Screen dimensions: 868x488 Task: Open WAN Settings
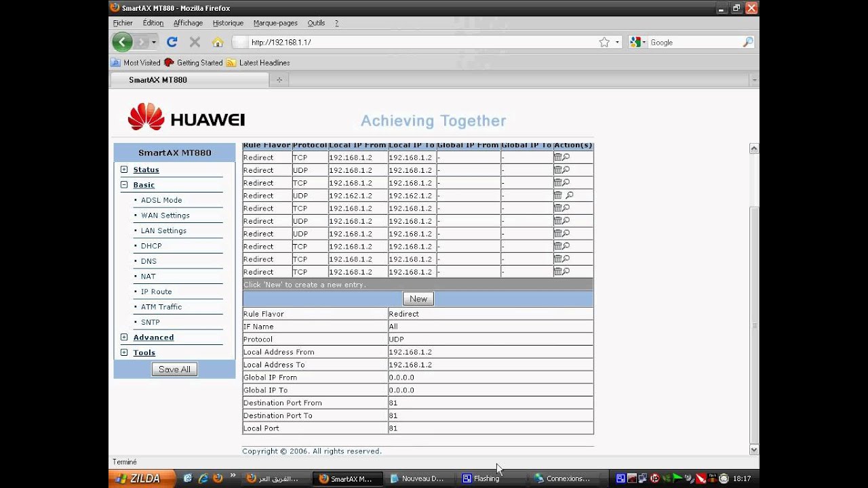(x=165, y=216)
